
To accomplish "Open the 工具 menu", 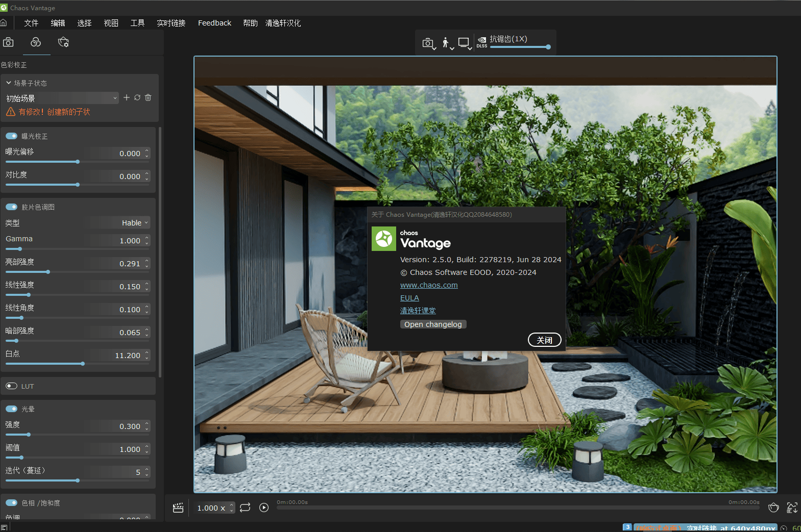I will tap(137, 23).
